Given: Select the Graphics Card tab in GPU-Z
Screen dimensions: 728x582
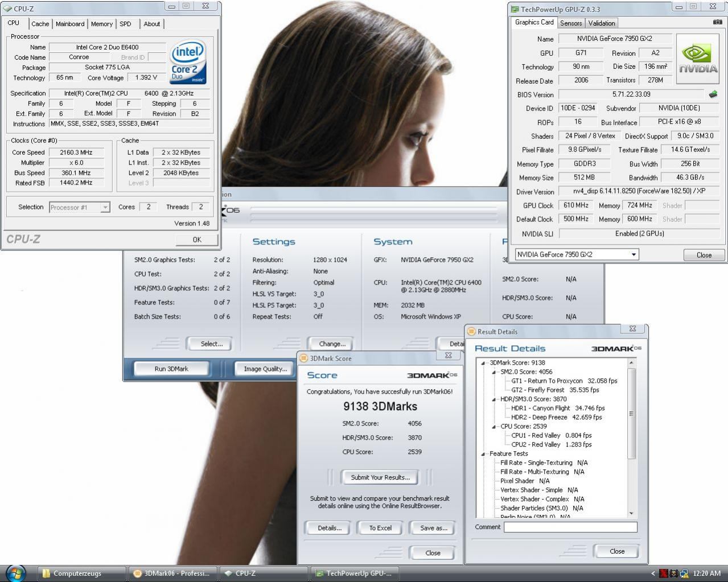Looking at the screenshot, I should [x=534, y=22].
